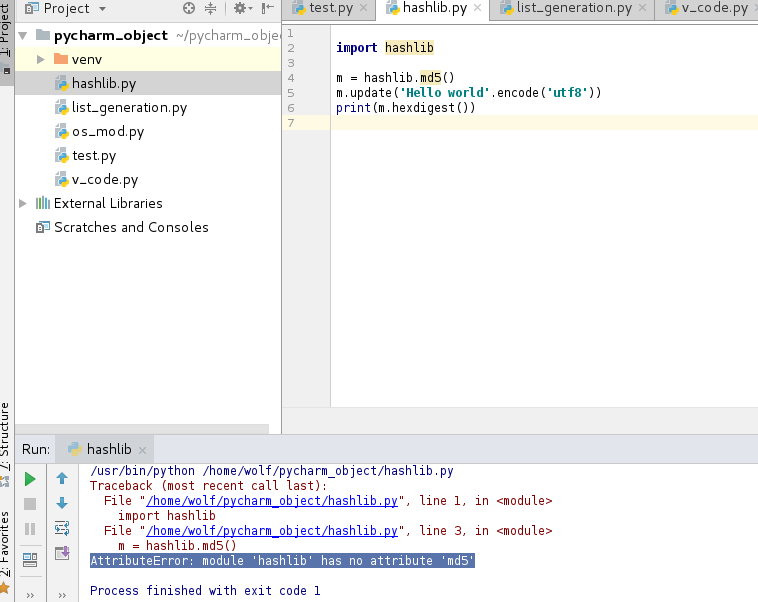Open hashlib.py link on traceback line 3

273,530
